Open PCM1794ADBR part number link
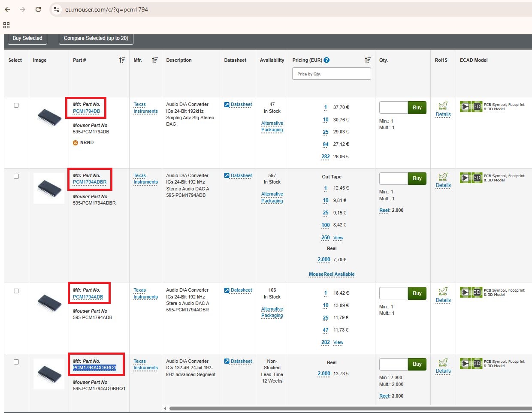Image resolution: width=532 pixels, height=413 pixels. [x=90, y=182]
